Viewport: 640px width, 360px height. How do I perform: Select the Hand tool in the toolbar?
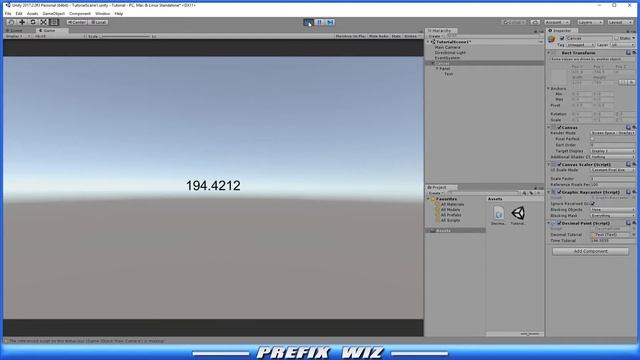pos(11,22)
